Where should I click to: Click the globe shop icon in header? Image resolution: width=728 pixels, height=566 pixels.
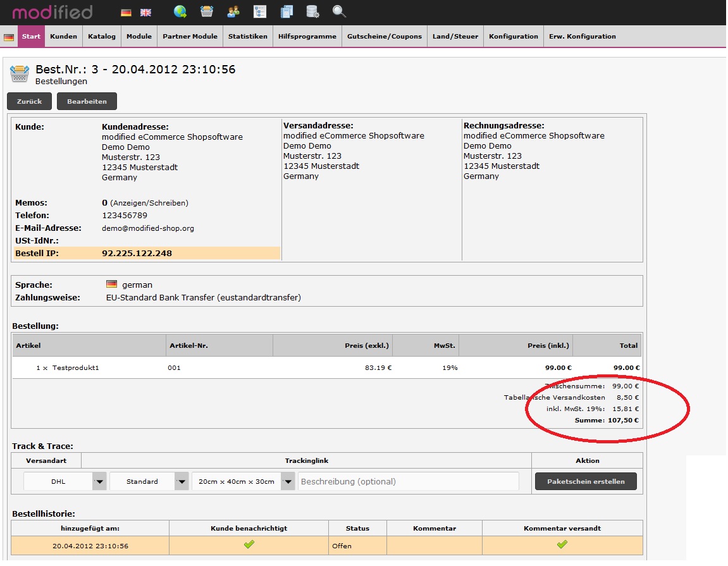tap(180, 11)
